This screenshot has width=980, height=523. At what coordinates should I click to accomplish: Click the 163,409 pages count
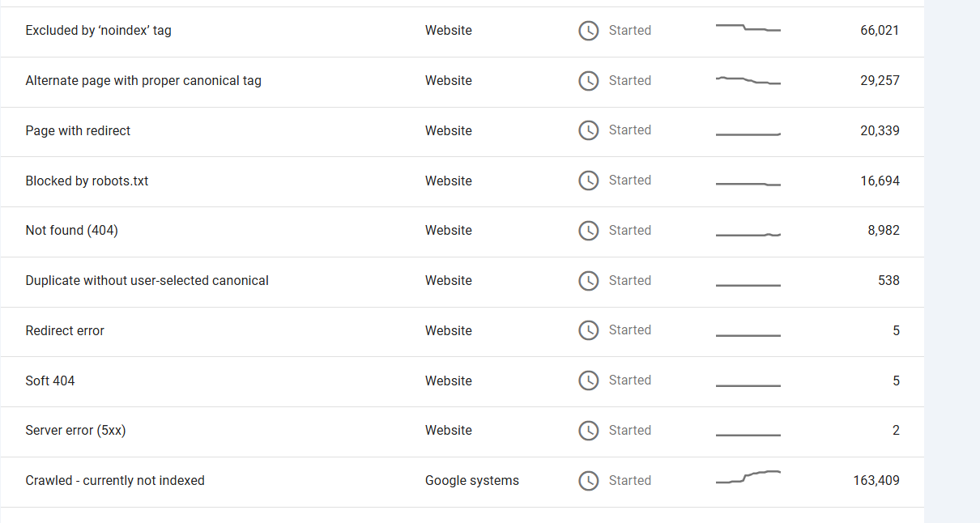[x=876, y=481]
